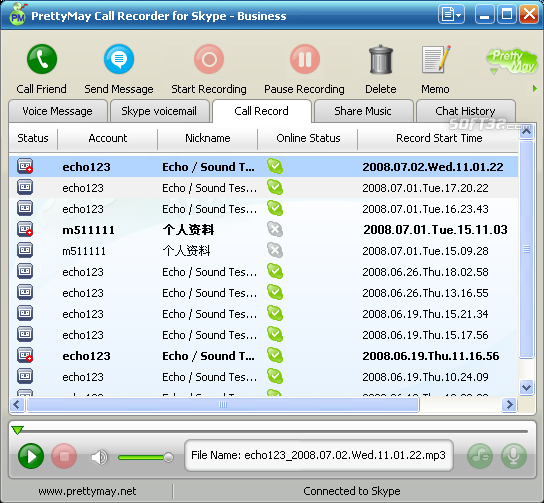544x503 pixels.
Task: Sort by Online Status column header
Action: [x=308, y=138]
